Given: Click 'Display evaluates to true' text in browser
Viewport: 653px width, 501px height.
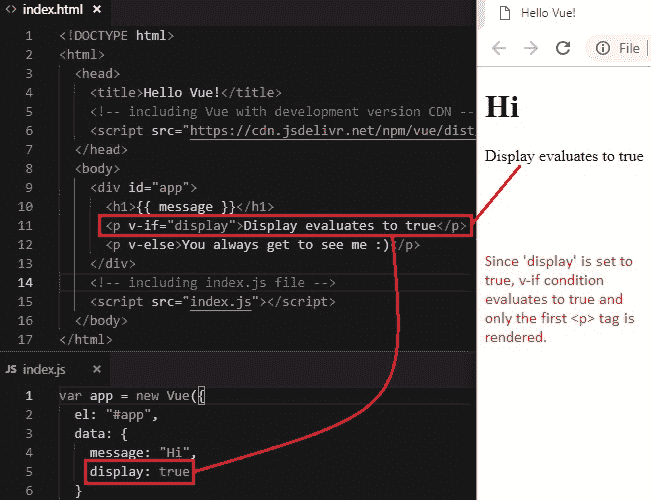Looking at the screenshot, I should 564,156.
